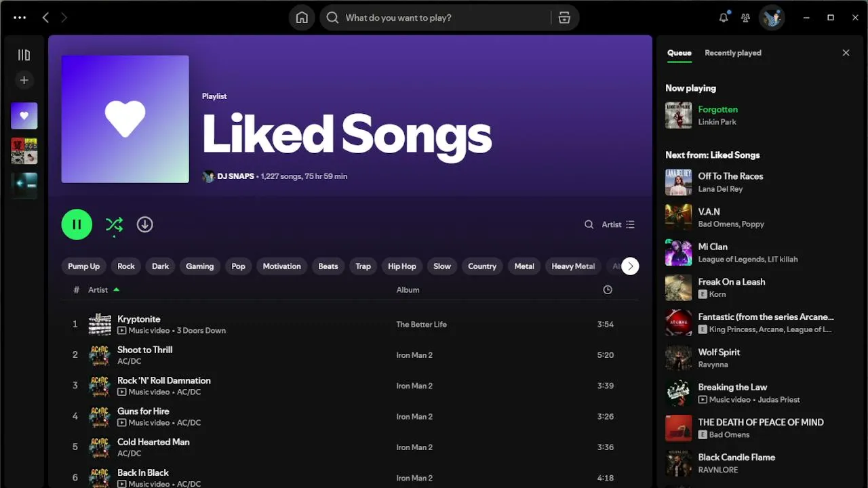Screen dimensions: 868x488
Task: Filter by the Beats tag
Action: tap(328, 266)
